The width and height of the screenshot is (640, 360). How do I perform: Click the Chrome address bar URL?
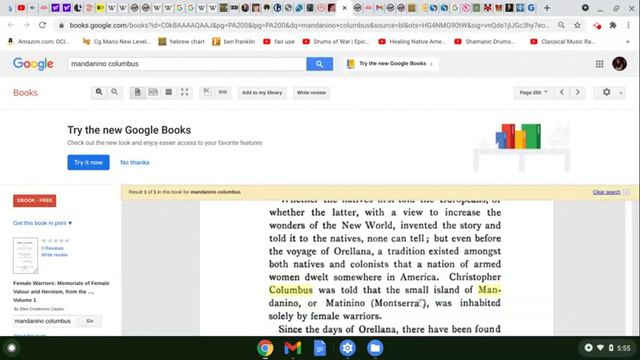[309, 25]
